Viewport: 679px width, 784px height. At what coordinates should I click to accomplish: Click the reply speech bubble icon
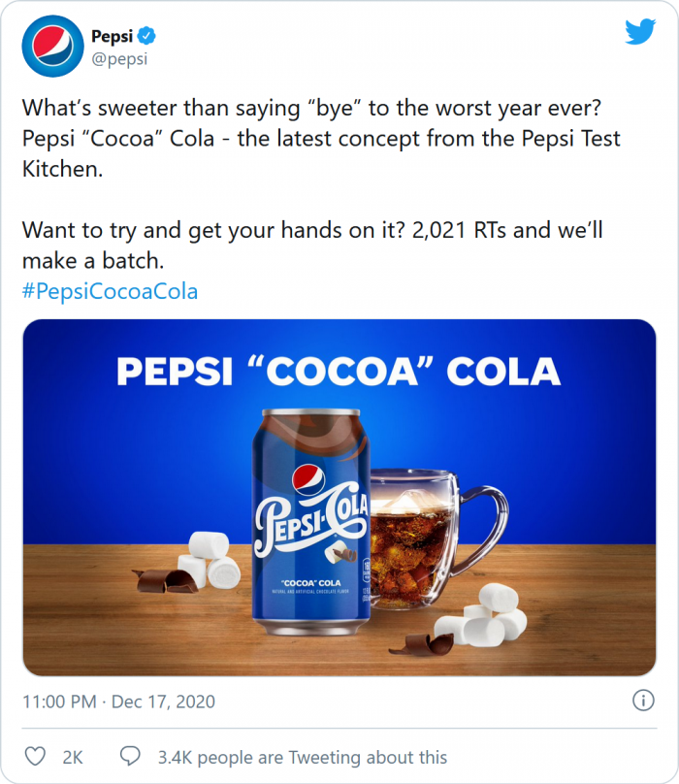(x=130, y=757)
